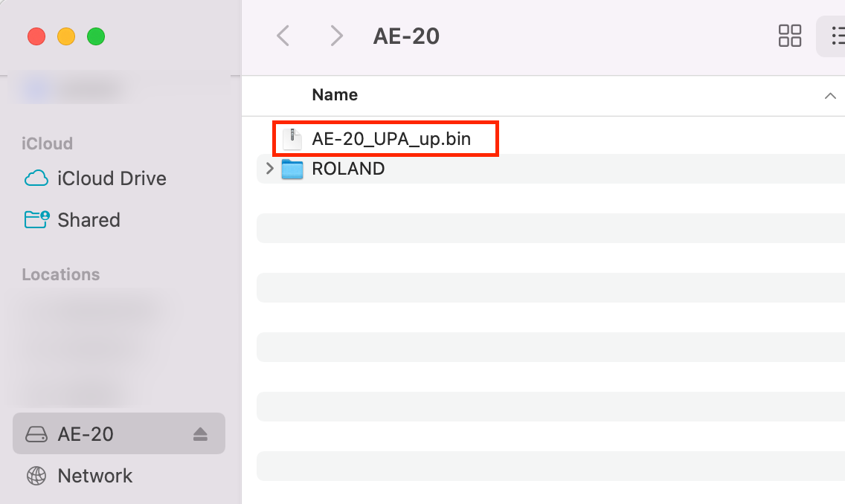Click the green maximize window button

pos(96,36)
